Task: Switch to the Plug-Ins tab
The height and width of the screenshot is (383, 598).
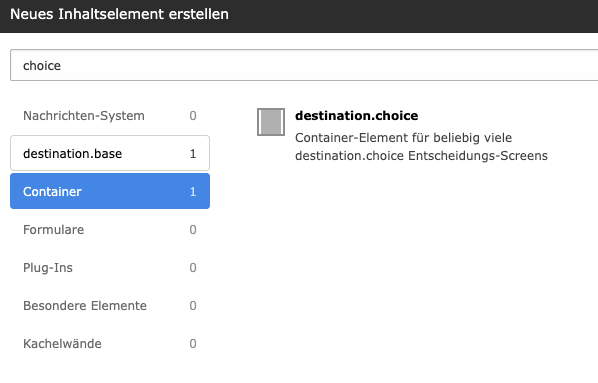Action: coord(110,267)
